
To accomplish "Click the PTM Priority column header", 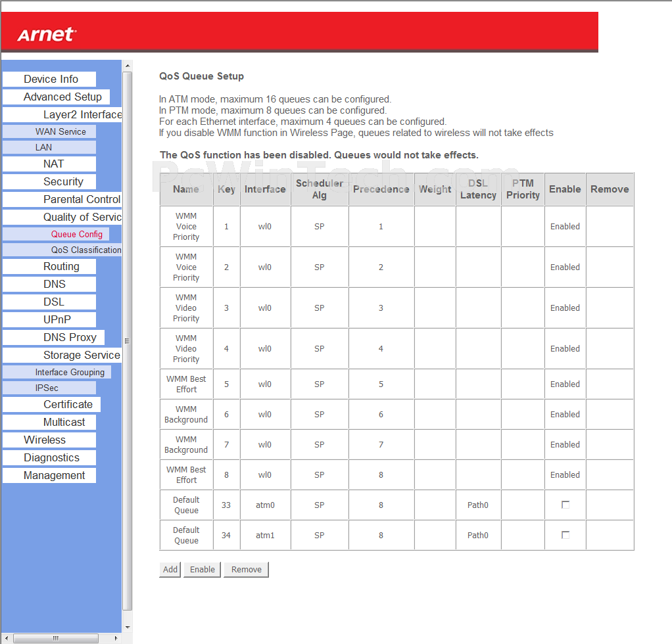I will [x=523, y=189].
